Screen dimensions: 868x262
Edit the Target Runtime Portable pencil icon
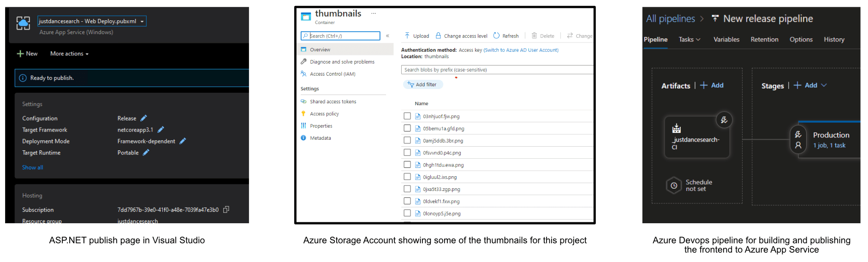pyautogui.click(x=146, y=153)
